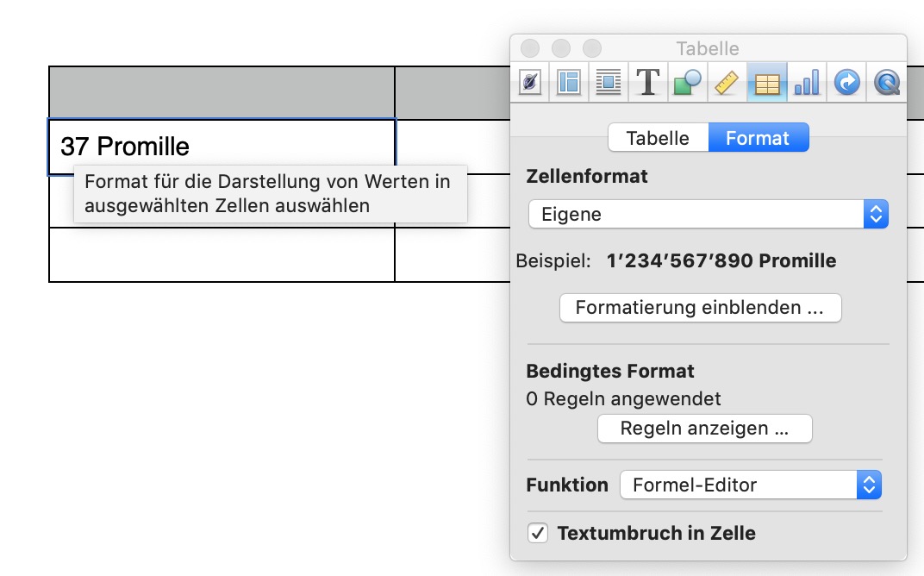Open the Graphic inspector shapes icon
Viewport: 924px width, 576px height.
[687, 83]
